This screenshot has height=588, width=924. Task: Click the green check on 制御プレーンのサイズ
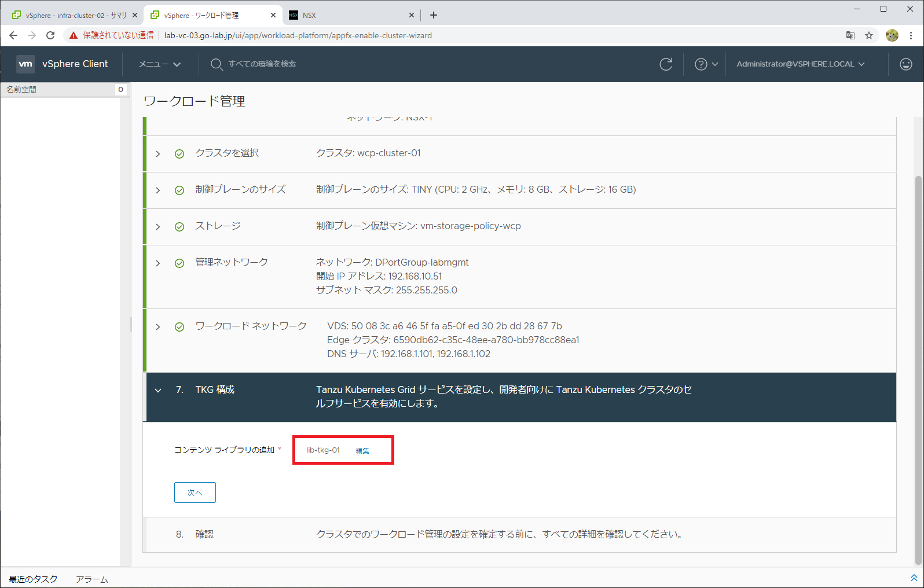tap(179, 190)
